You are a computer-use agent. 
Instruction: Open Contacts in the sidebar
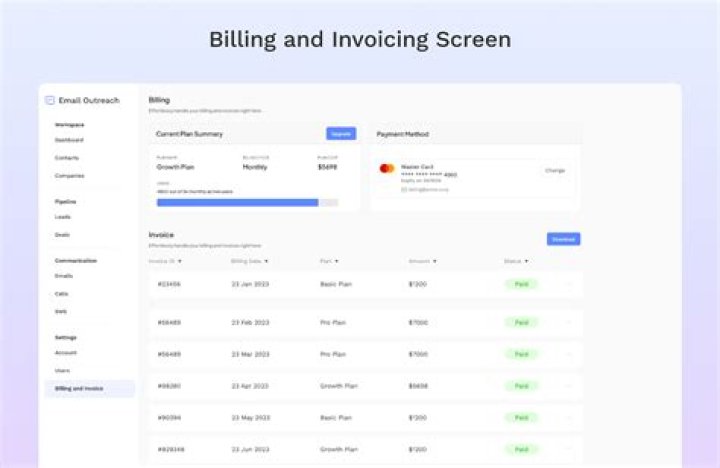(67, 158)
